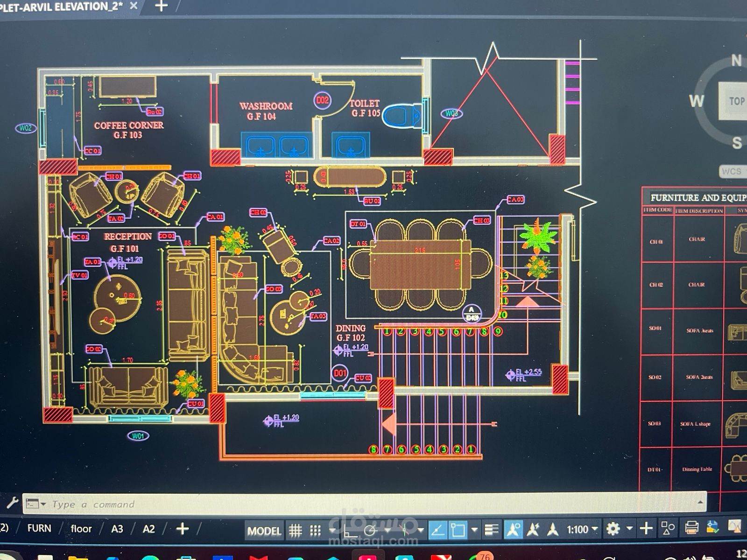Open a new drawing tab with plus
This screenshot has width=747, height=560.
161,6
